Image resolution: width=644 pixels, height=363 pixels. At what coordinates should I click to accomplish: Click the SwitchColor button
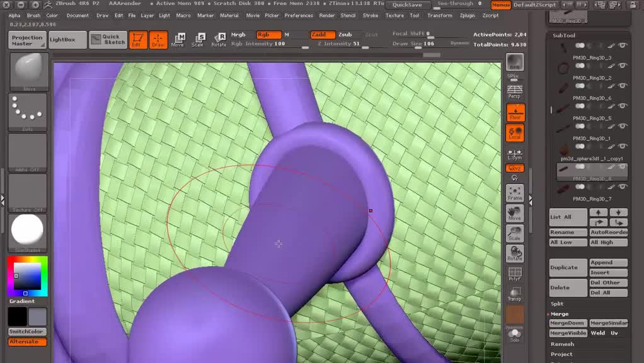(x=27, y=331)
